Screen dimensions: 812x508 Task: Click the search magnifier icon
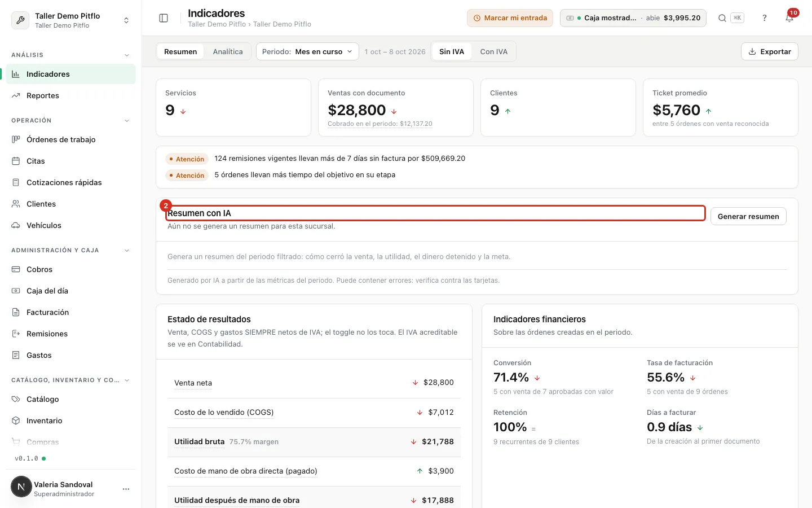tap(722, 18)
